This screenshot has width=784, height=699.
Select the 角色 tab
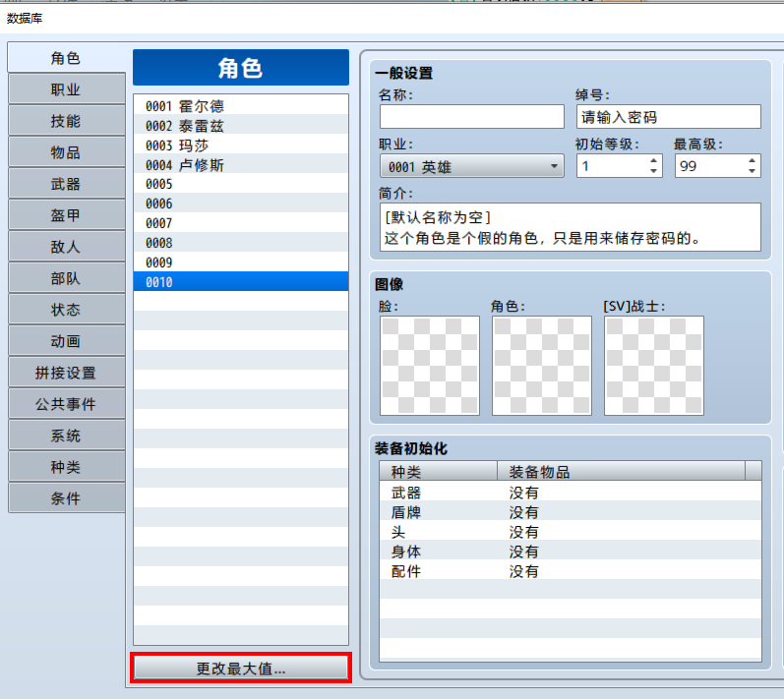(66, 58)
